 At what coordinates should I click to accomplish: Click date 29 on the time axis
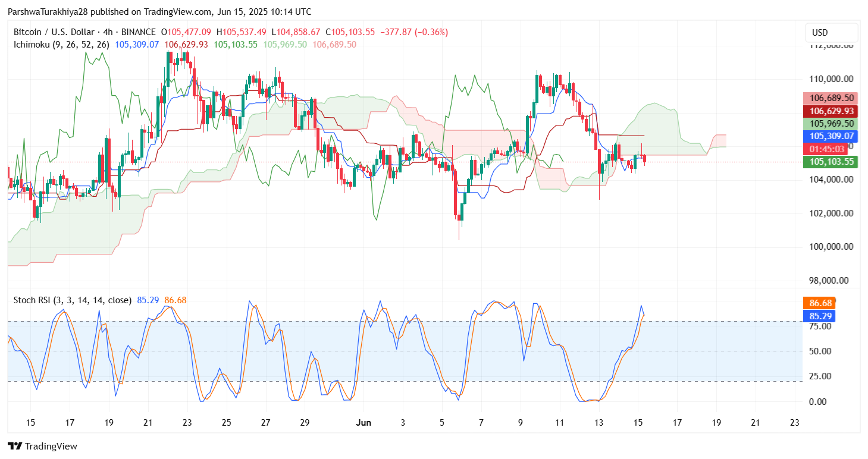(305, 423)
